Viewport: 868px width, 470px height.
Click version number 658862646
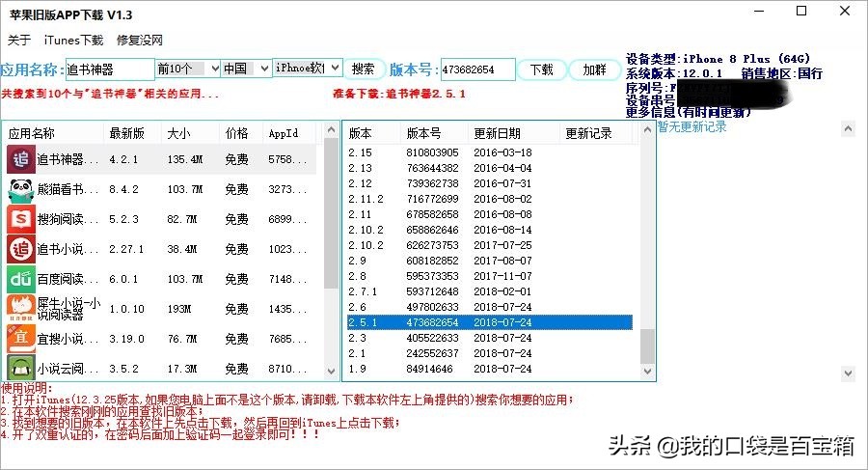tap(432, 230)
